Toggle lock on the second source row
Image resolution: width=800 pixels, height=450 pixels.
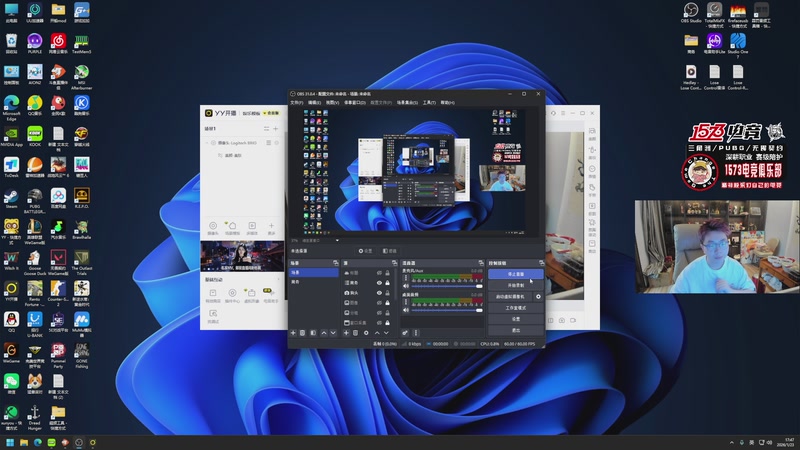(x=387, y=283)
